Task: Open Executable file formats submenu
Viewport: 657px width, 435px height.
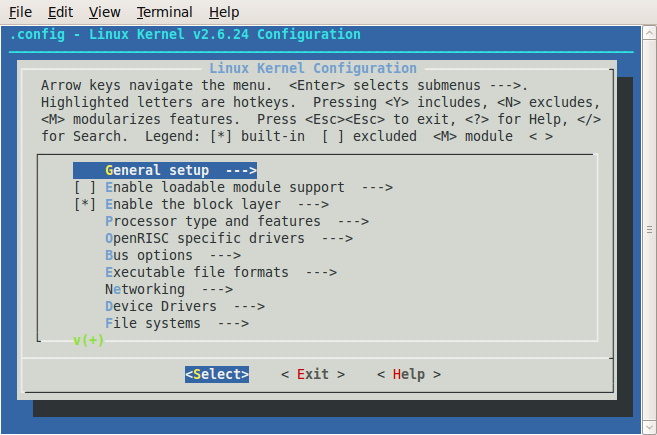Action: pyautogui.click(x=221, y=272)
